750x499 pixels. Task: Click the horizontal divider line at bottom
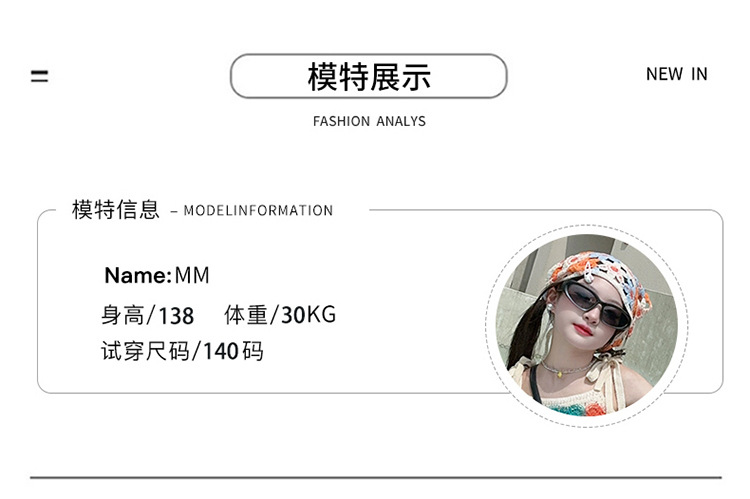click(x=375, y=477)
